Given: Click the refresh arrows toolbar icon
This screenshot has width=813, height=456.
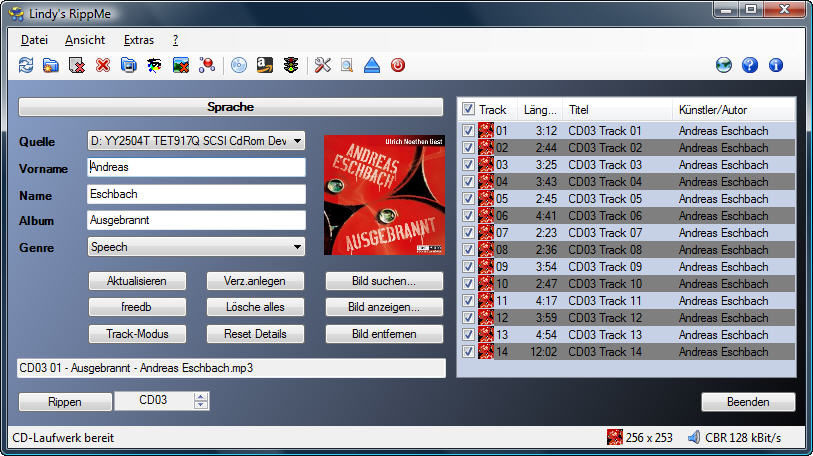Looking at the screenshot, I should click(26, 66).
